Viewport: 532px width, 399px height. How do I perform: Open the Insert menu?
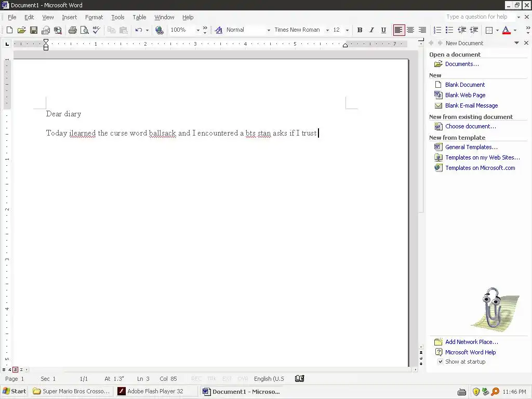[x=69, y=17]
